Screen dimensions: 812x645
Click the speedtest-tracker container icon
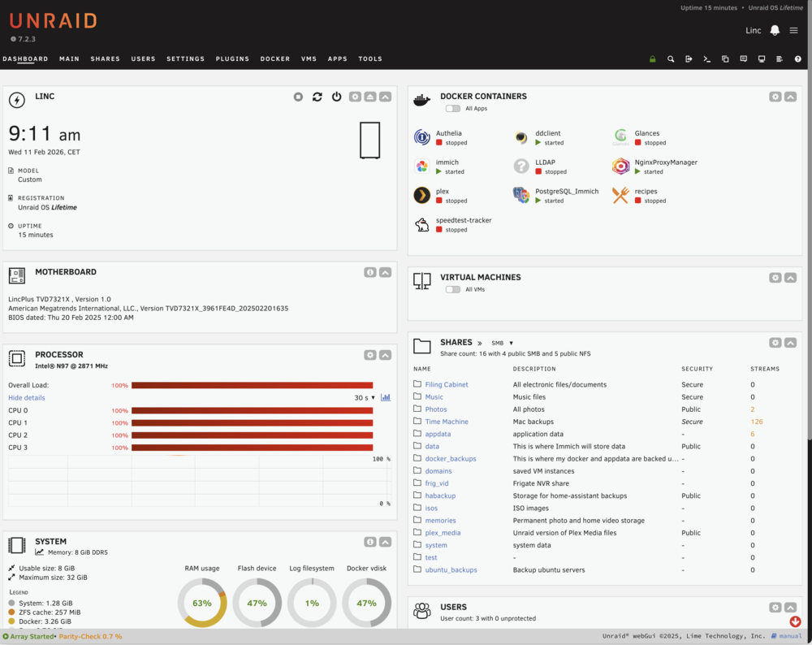click(422, 224)
